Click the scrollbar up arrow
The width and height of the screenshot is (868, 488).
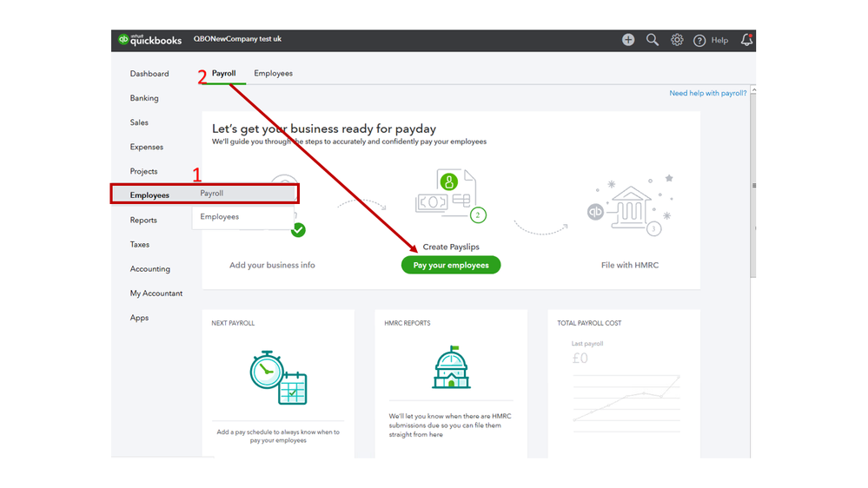click(x=753, y=89)
